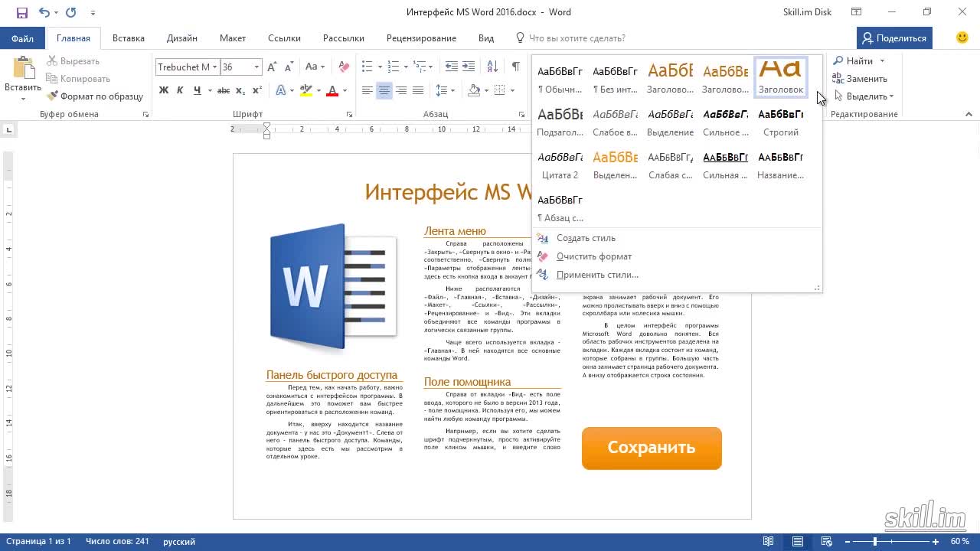Decrease paragraph indent
The image size is (980, 551).
(451, 67)
